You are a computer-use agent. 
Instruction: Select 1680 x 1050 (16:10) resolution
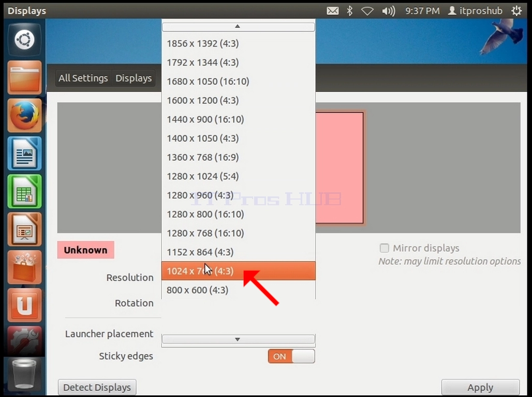239,81
